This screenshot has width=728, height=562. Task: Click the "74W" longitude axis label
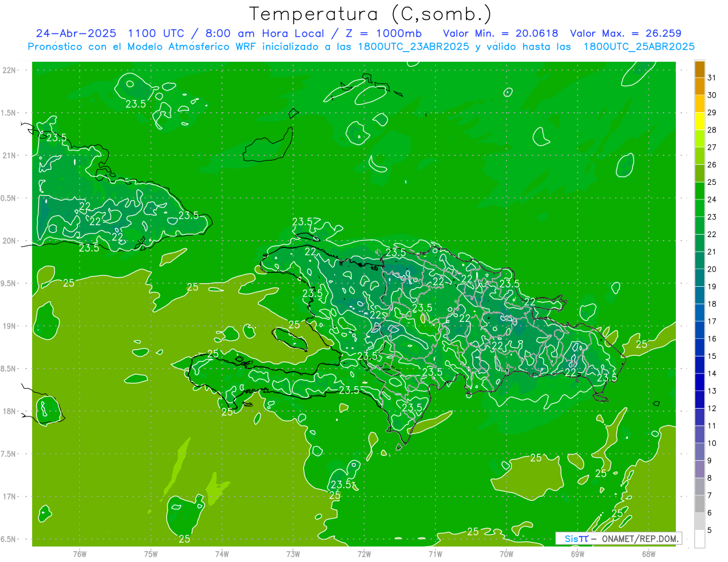[x=222, y=553]
